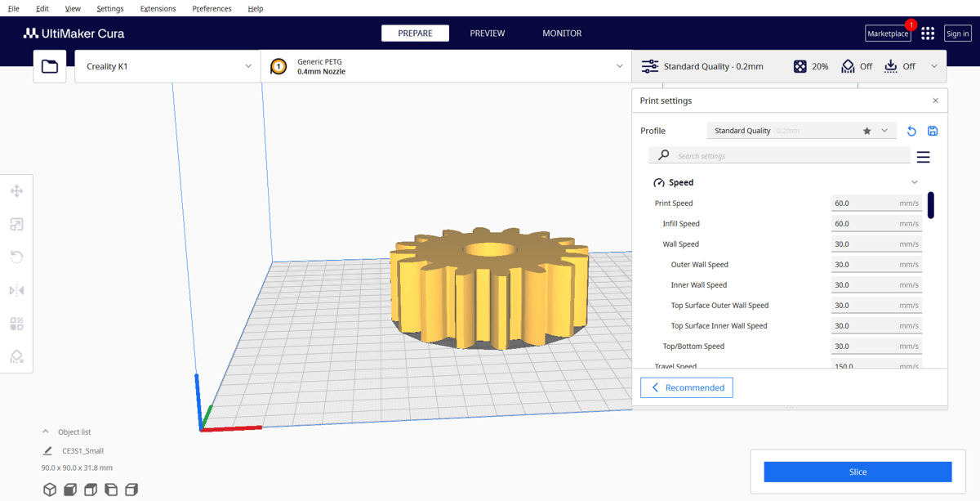Click the Slice button
This screenshot has width=980, height=501.
point(857,472)
